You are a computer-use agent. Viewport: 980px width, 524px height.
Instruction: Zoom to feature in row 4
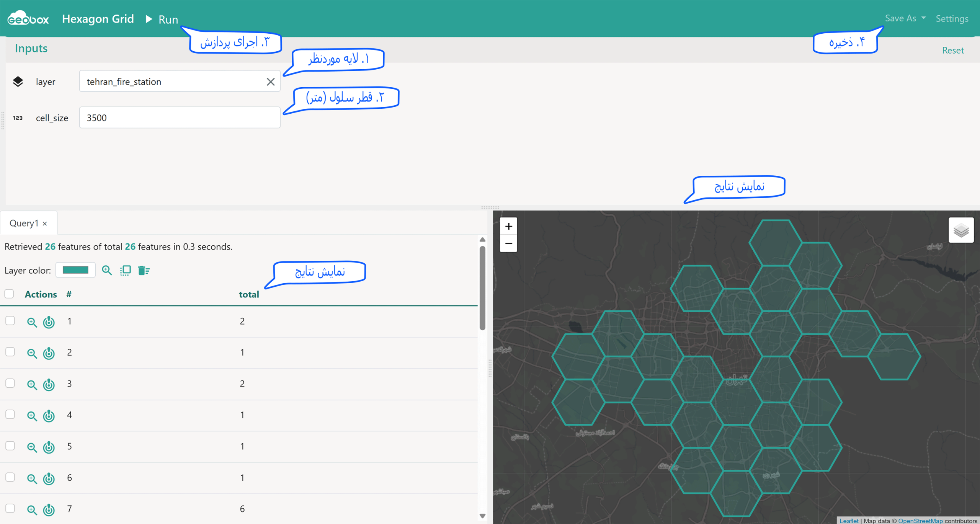(32, 416)
